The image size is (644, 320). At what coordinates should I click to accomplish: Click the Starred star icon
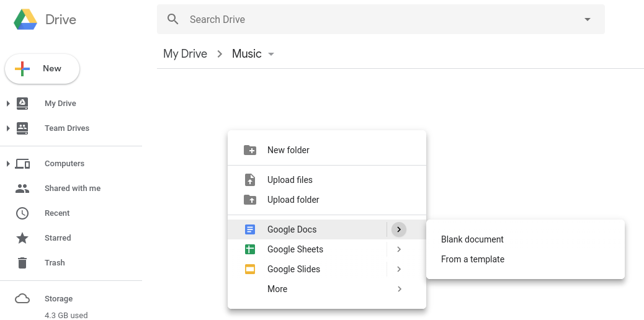22,238
